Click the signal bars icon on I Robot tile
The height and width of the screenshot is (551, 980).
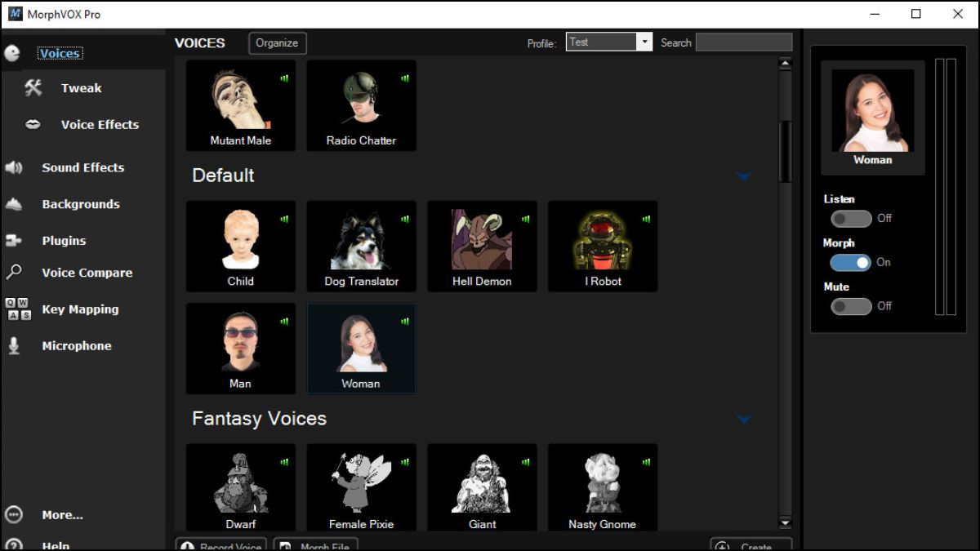(647, 219)
